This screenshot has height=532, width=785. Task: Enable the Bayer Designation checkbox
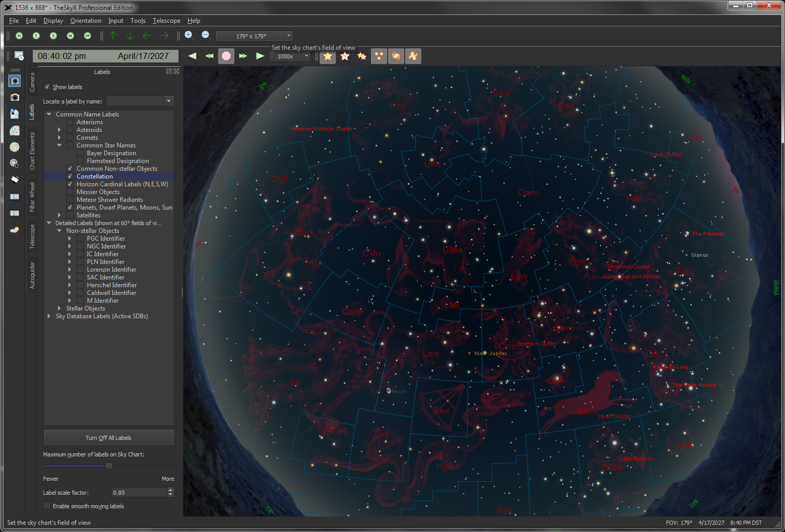tap(80, 153)
